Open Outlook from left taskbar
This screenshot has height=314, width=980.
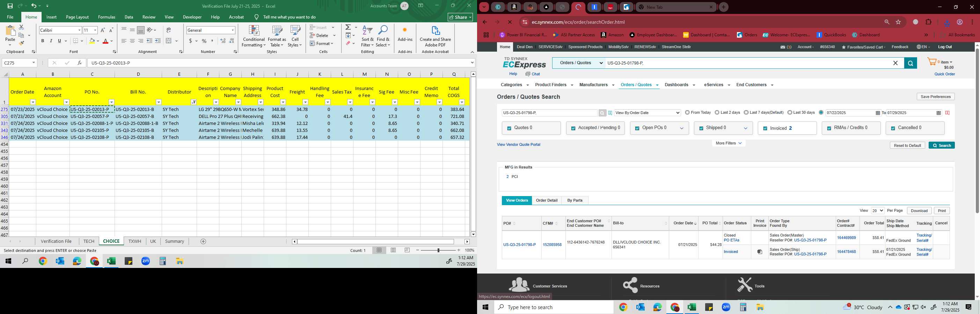coord(60,261)
